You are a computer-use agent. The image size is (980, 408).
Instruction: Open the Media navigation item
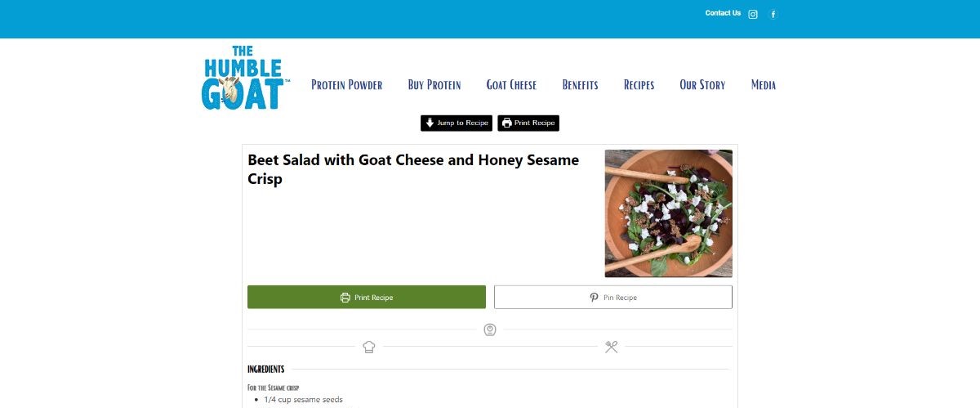[x=764, y=85]
